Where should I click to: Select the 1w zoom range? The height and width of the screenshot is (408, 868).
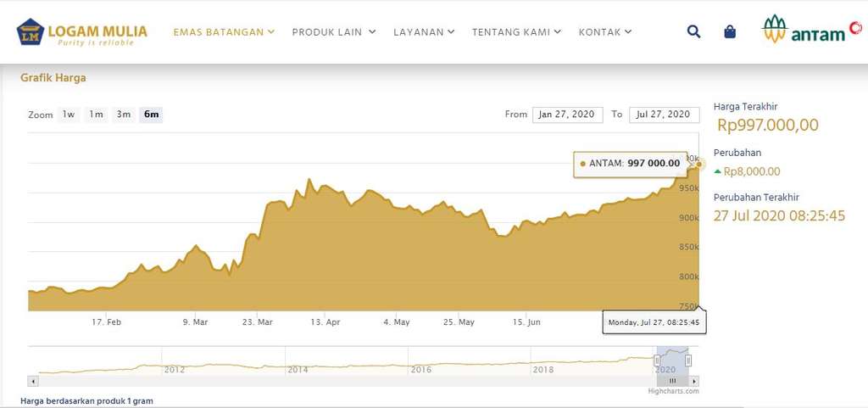coord(69,115)
